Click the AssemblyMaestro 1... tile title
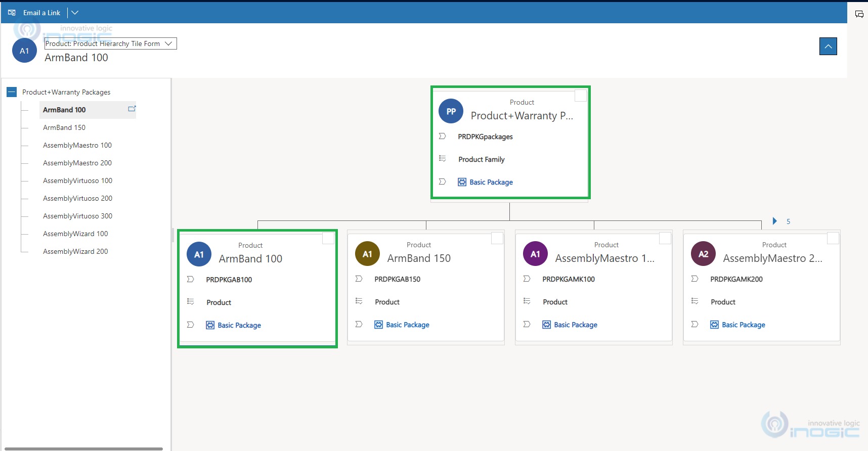 (605, 258)
